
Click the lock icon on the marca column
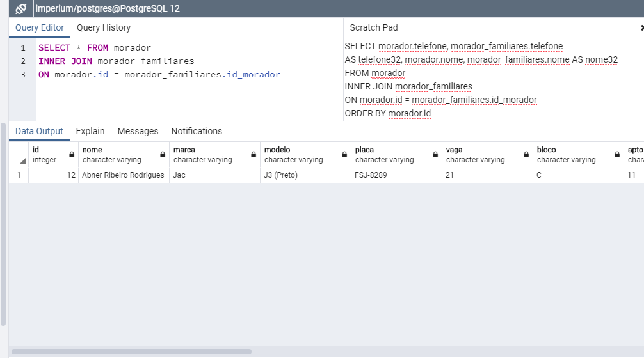[254, 155]
